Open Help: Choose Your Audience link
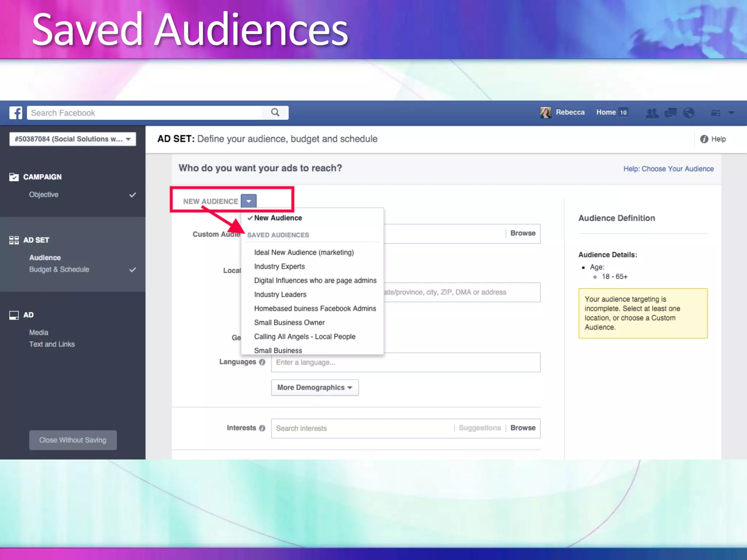Image resolution: width=747 pixels, height=560 pixels. 668,169
